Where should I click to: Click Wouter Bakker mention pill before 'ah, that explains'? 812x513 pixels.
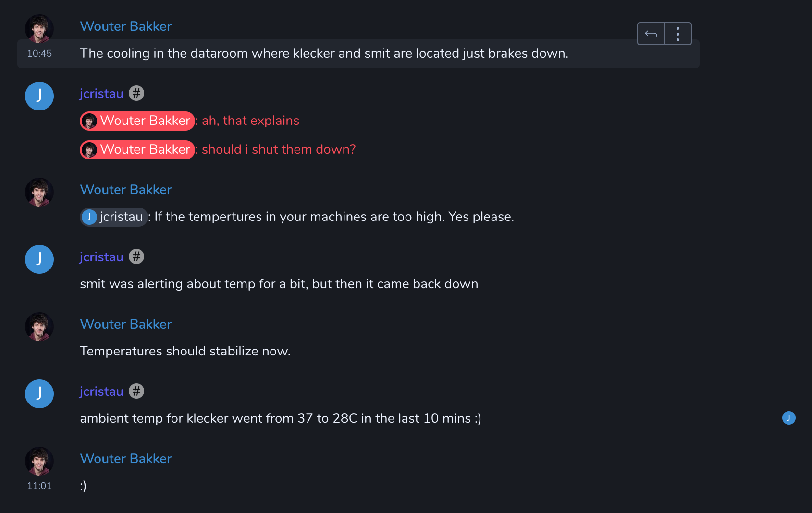pos(137,121)
